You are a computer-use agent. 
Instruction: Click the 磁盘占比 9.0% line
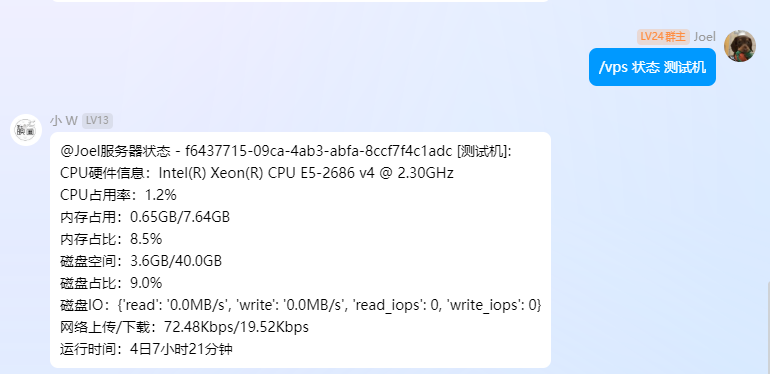[x=111, y=283]
